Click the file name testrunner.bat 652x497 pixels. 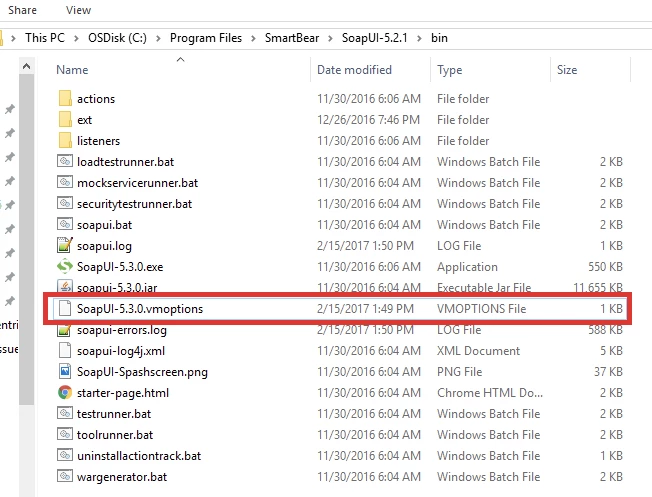[114, 414]
